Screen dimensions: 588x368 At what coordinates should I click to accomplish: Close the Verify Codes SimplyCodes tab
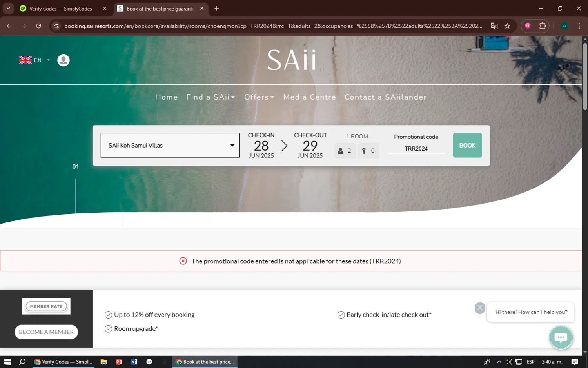(105, 9)
